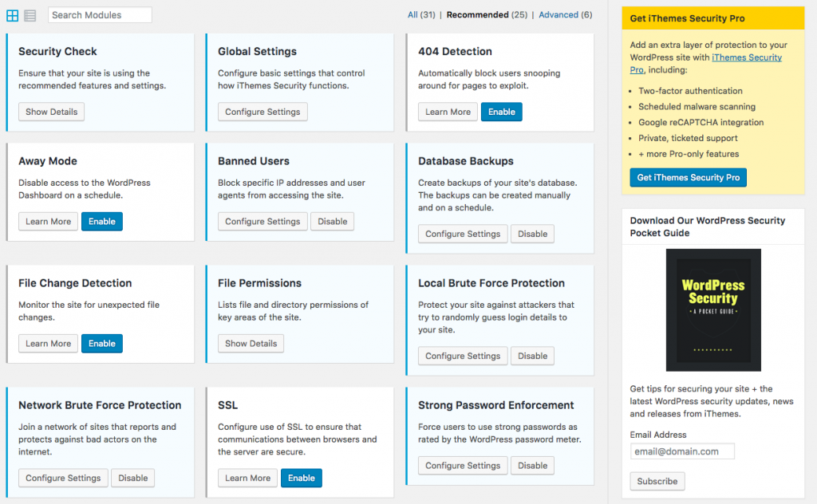Show Details for File Permissions
This screenshot has height=504, width=817.
[x=251, y=344]
